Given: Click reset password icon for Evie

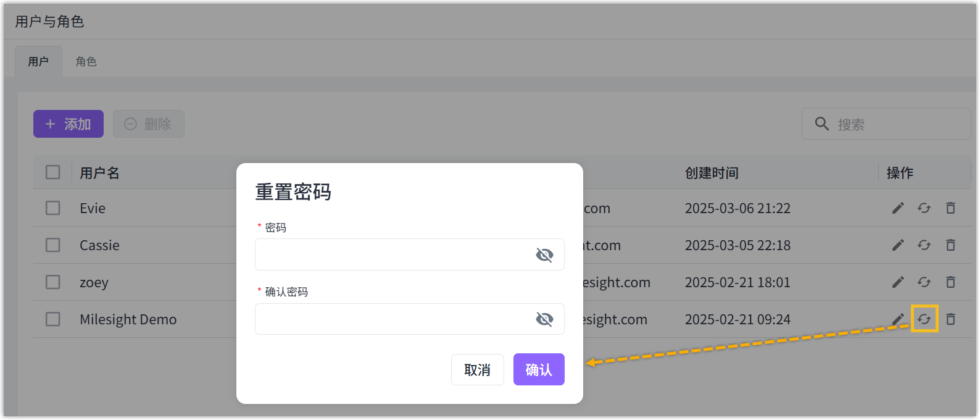Looking at the screenshot, I should 924,208.
